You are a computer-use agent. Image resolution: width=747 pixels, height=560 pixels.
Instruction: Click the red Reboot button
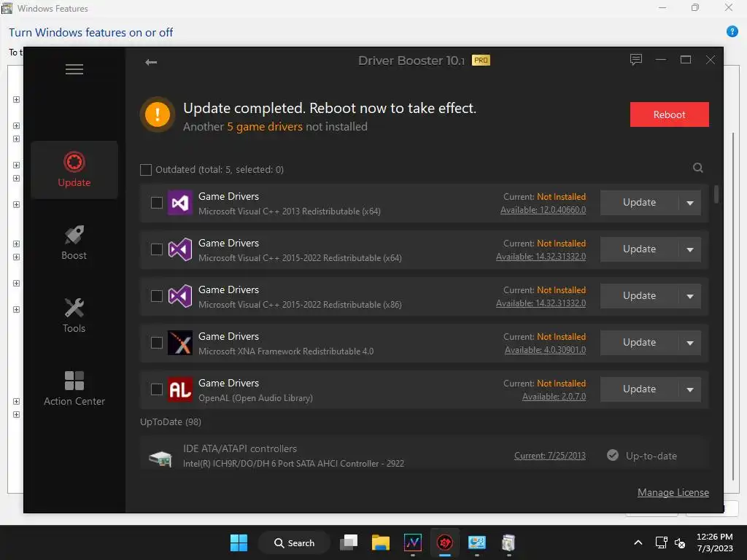pyautogui.click(x=670, y=114)
